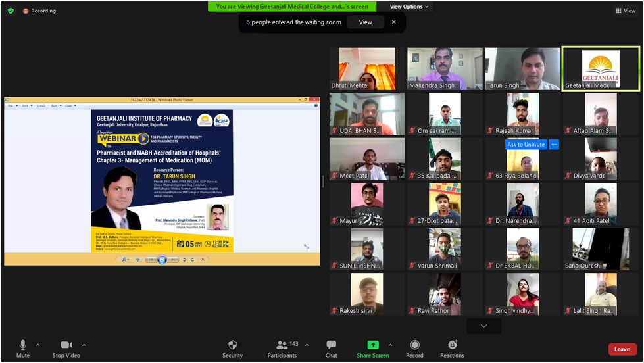Select Rajesh Kumar video tile
Screen dimensions: 644x363
click(522, 114)
